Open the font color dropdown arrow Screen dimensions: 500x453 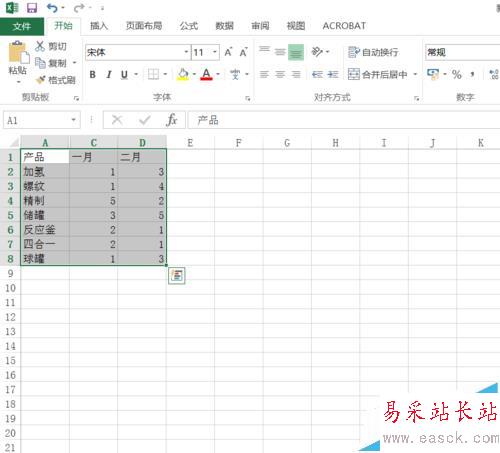click(218, 74)
